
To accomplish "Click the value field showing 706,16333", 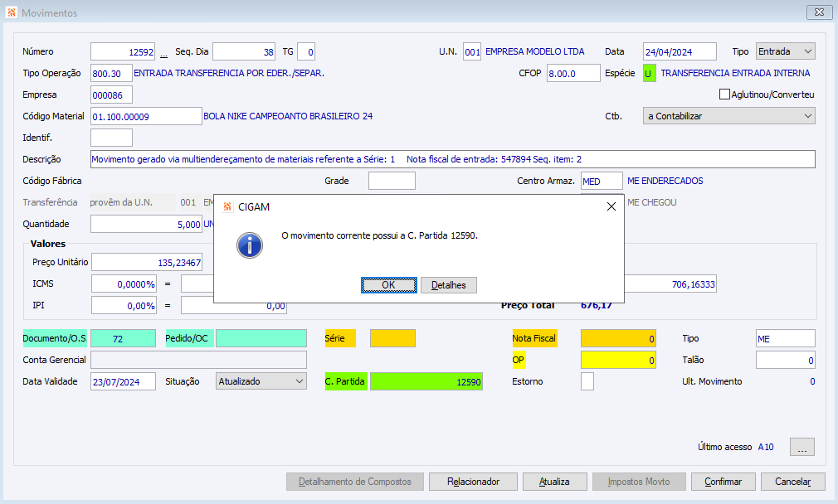I will (670, 284).
